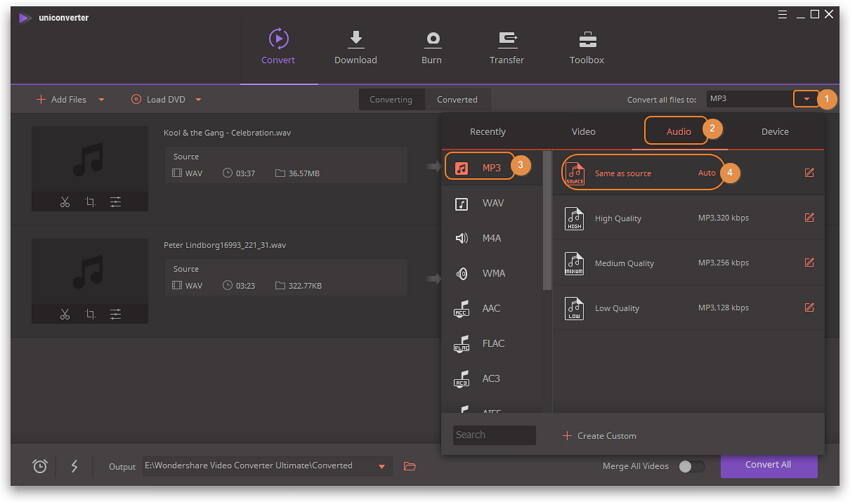Switch to the Device tab
This screenshot has width=850, height=502.
775,132
